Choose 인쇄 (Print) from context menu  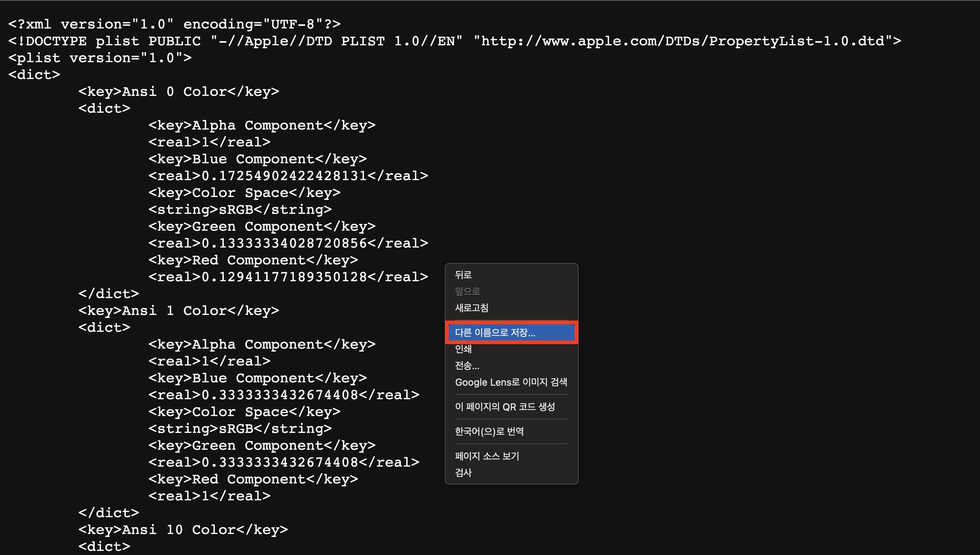pyautogui.click(x=463, y=349)
